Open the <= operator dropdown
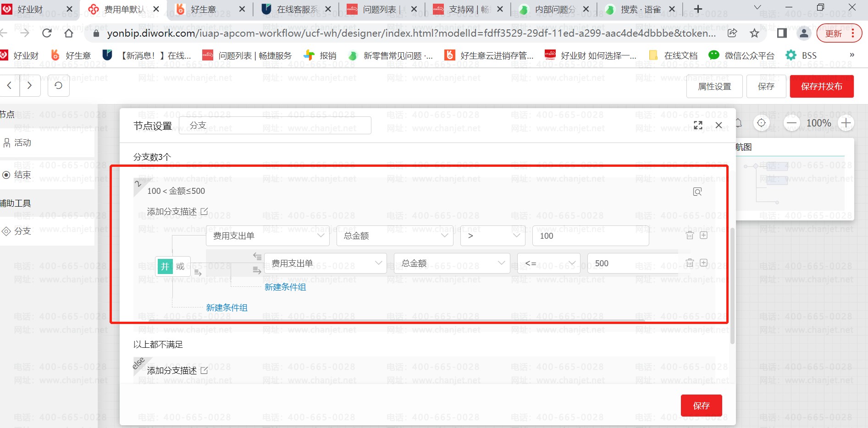The height and width of the screenshot is (428, 868). (549, 263)
